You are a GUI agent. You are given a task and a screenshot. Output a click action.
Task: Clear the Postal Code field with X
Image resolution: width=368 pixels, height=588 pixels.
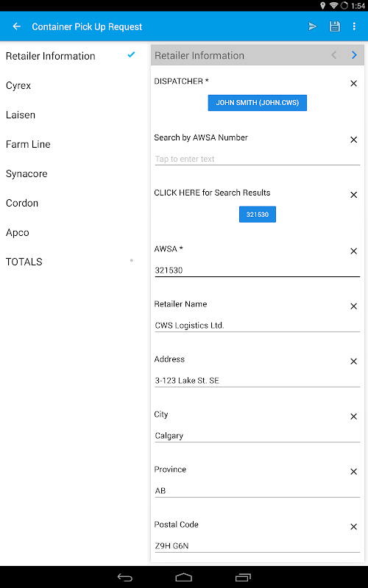pos(353,526)
